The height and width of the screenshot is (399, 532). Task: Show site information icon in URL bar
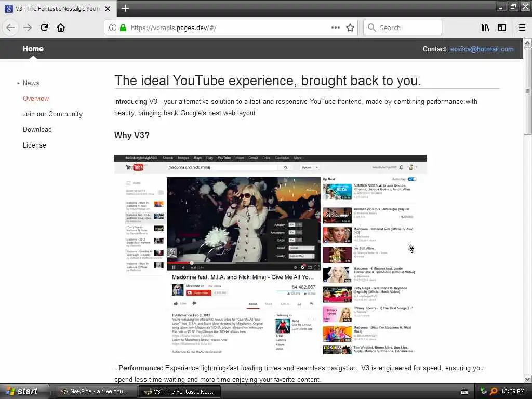pyautogui.click(x=112, y=28)
